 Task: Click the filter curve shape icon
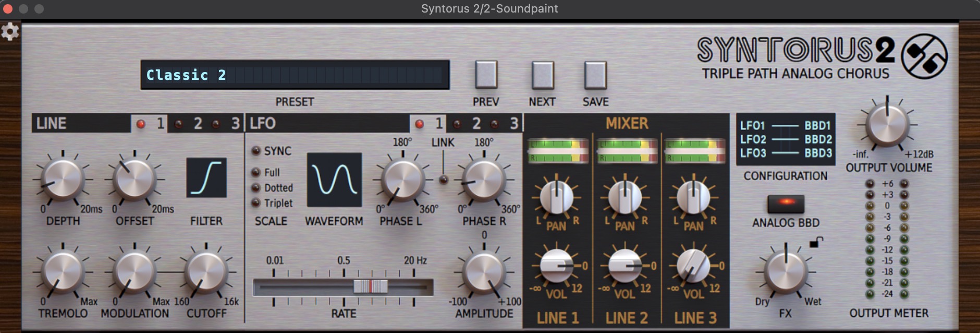click(x=206, y=178)
